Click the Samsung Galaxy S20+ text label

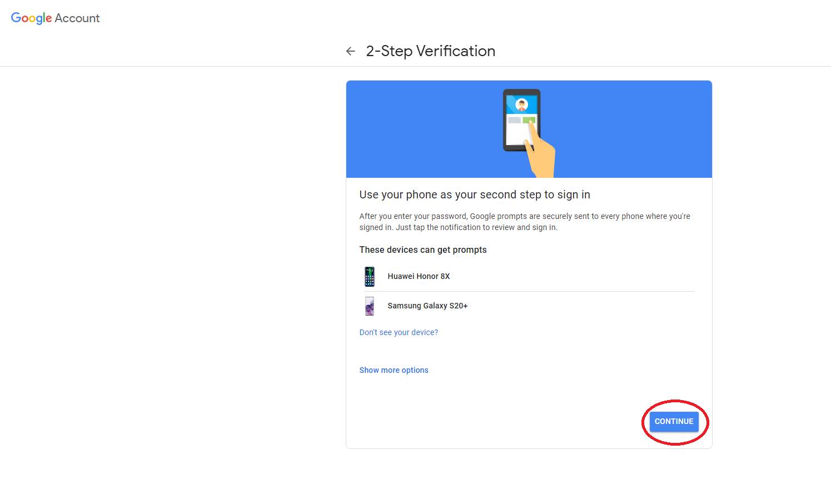coord(427,305)
